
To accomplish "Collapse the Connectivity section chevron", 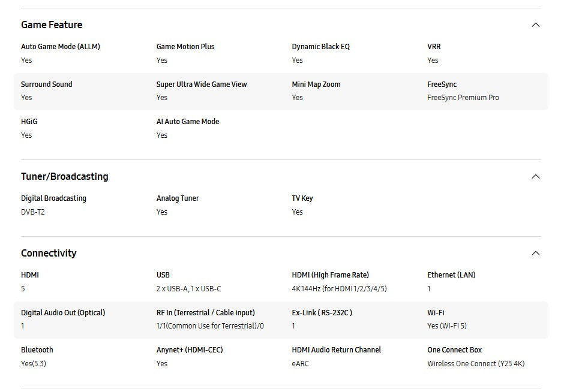I will click(535, 254).
